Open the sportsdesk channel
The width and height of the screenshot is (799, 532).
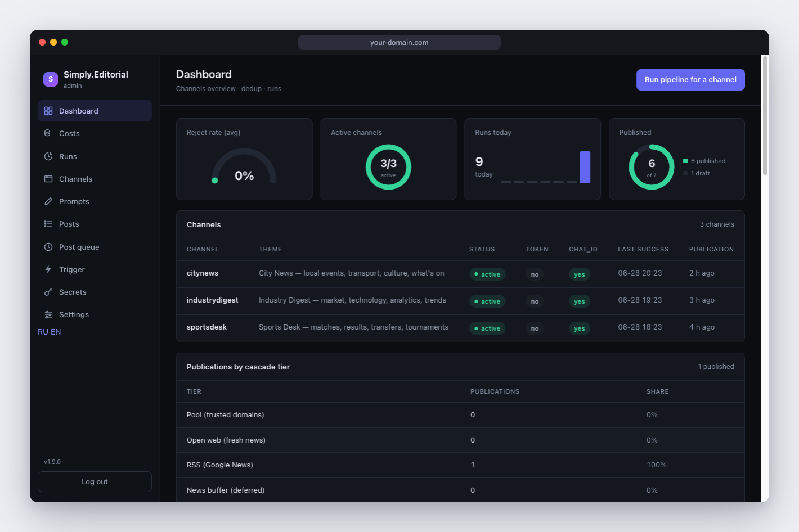pyautogui.click(x=207, y=327)
